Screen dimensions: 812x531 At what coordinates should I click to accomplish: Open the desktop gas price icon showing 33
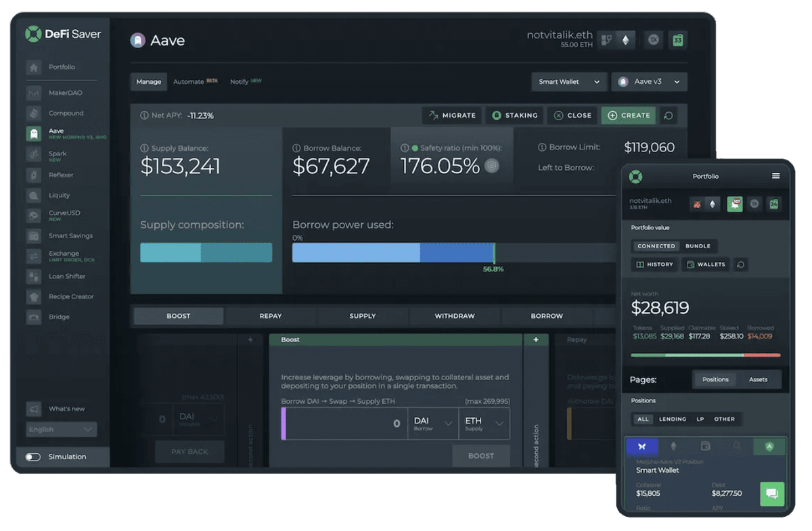click(678, 40)
